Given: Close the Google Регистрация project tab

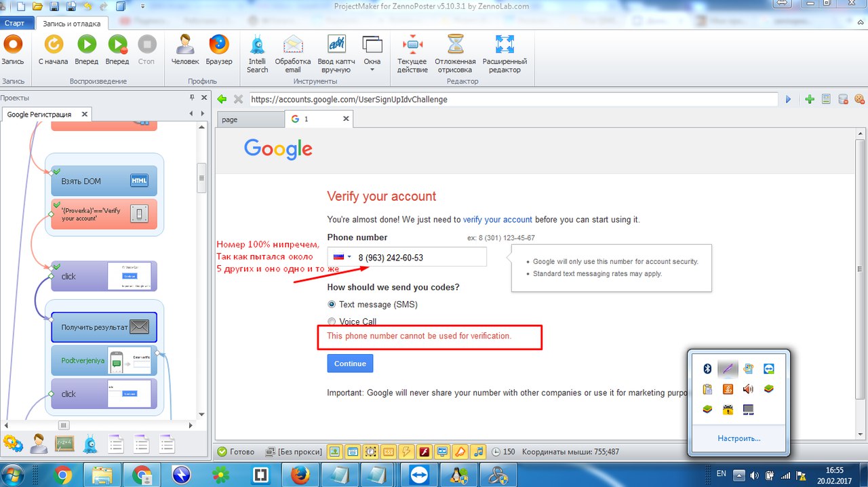Looking at the screenshot, I should tap(85, 115).
